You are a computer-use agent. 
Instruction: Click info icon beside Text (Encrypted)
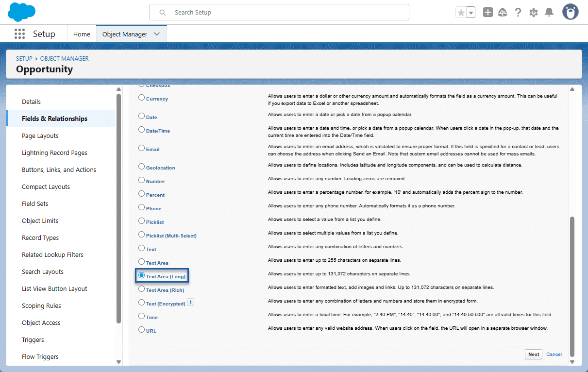click(x=191, y=302)
